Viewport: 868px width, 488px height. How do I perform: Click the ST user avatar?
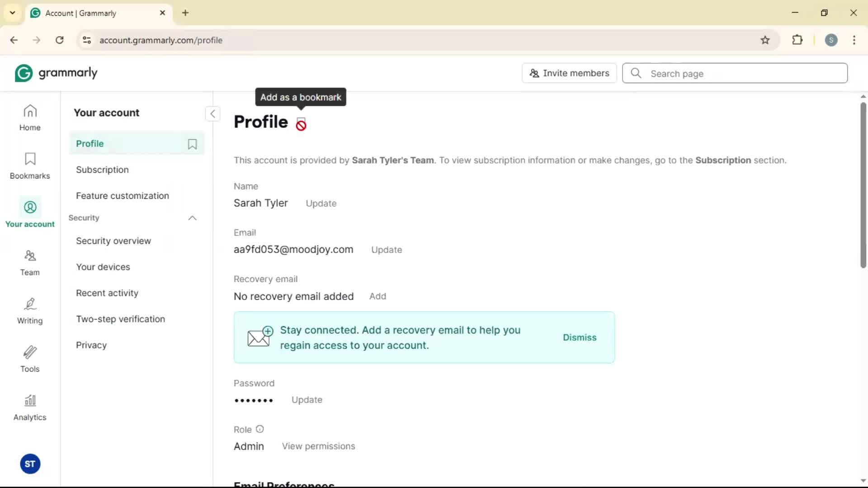tap(30, 464)
